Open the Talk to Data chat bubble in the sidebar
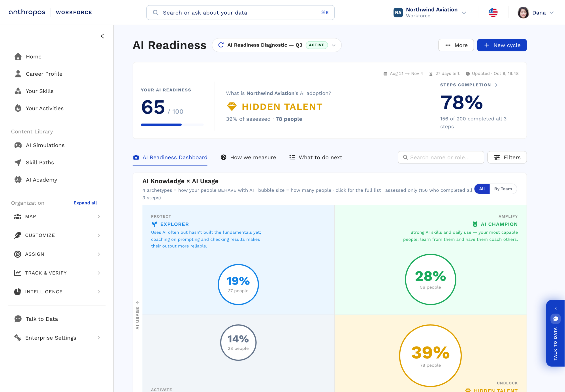Viewport: 565px width, 392px height. [x=18, y=319]
